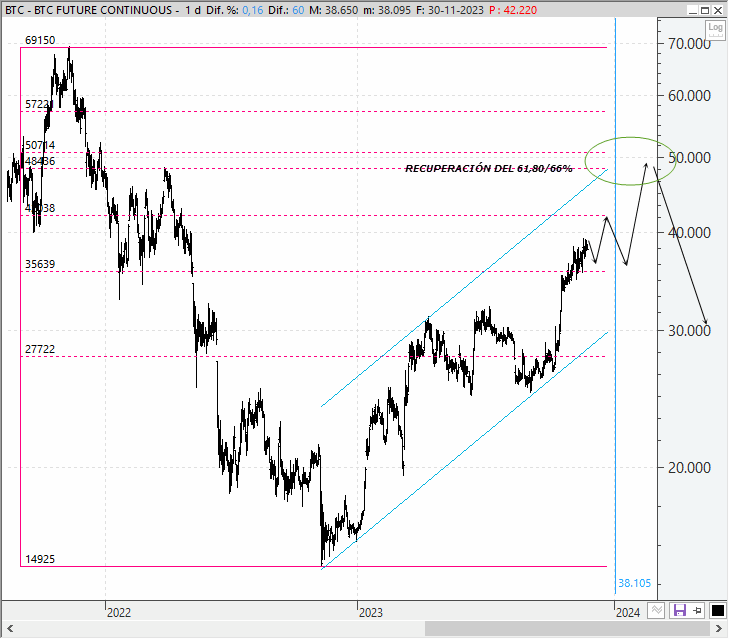Viewport: 729px width, 639px height.
Task: Close the BTC chart window
Action: coord(717,10)
